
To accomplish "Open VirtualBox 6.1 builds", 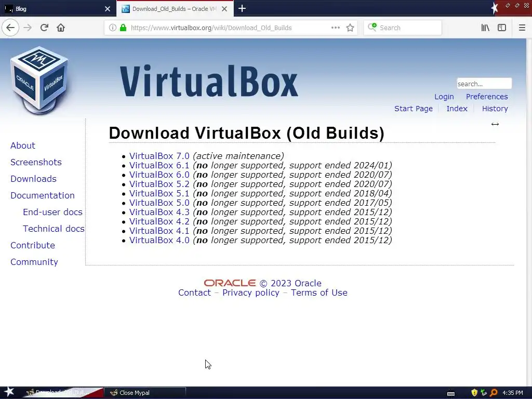I will point(159,165).
